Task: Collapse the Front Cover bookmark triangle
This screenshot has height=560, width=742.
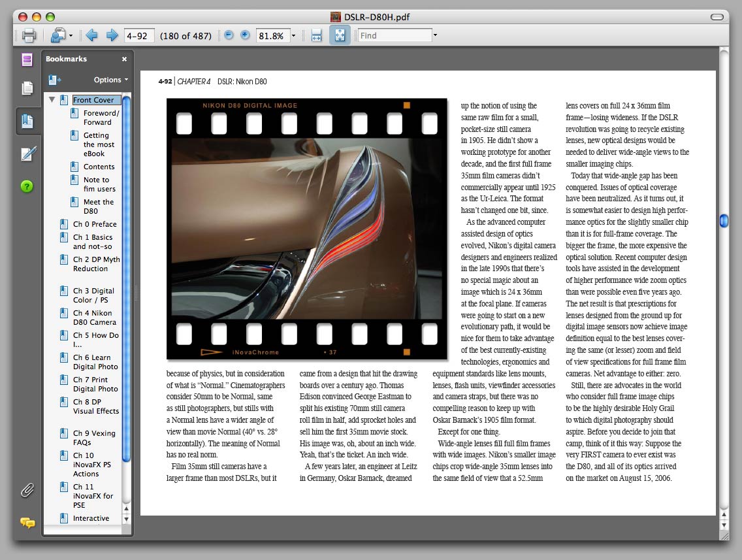Action: tap(52, 100)
